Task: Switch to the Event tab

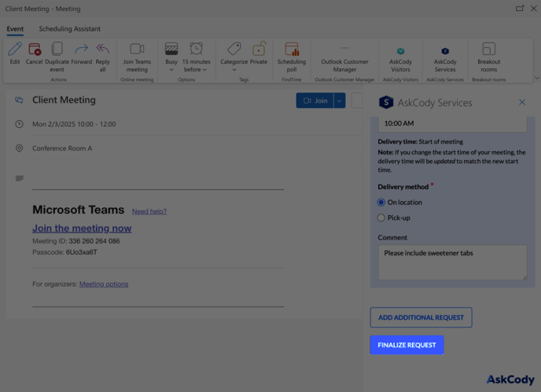Action: coord(15,29)
